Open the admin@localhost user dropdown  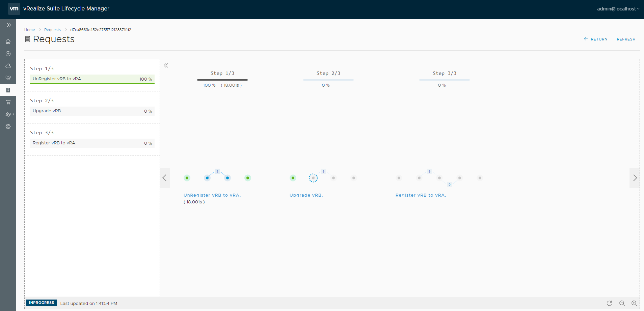point(618,9)
